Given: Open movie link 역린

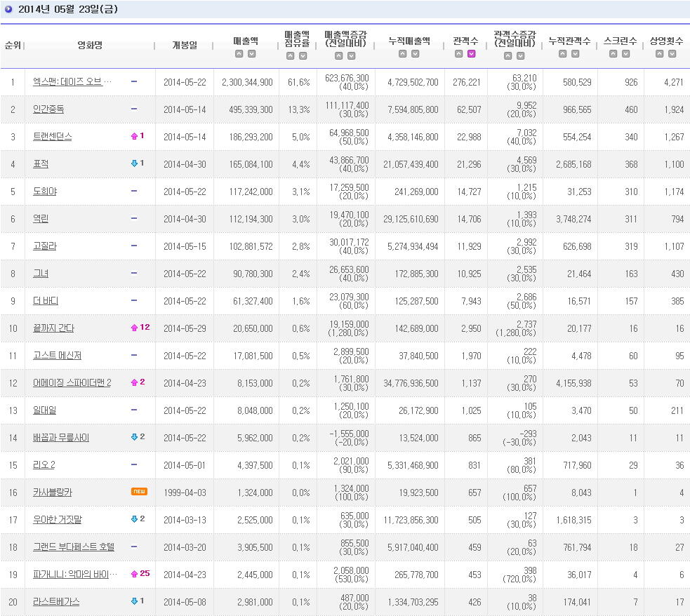Looking at the screenshot, I should pyautogui.click(x=41, y=218).
